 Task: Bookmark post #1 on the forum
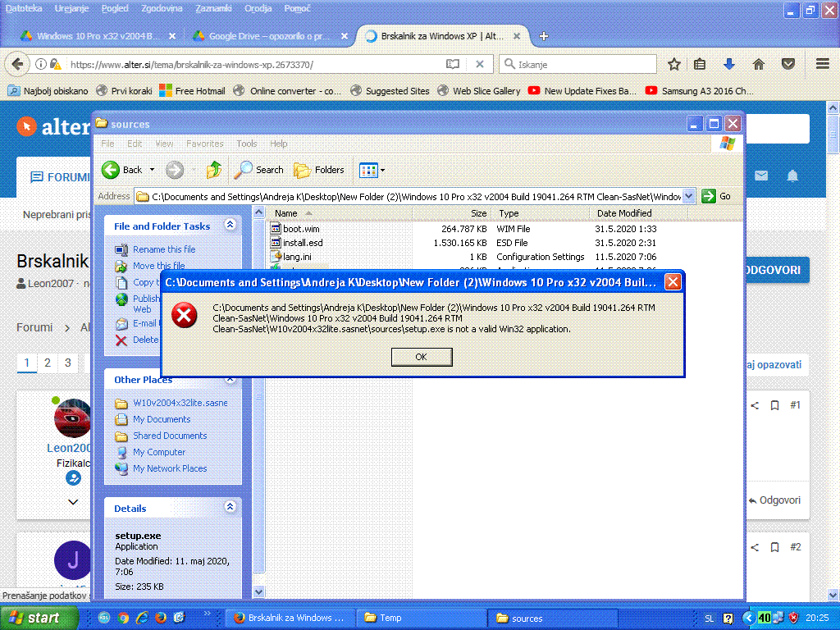pos(774,405)
